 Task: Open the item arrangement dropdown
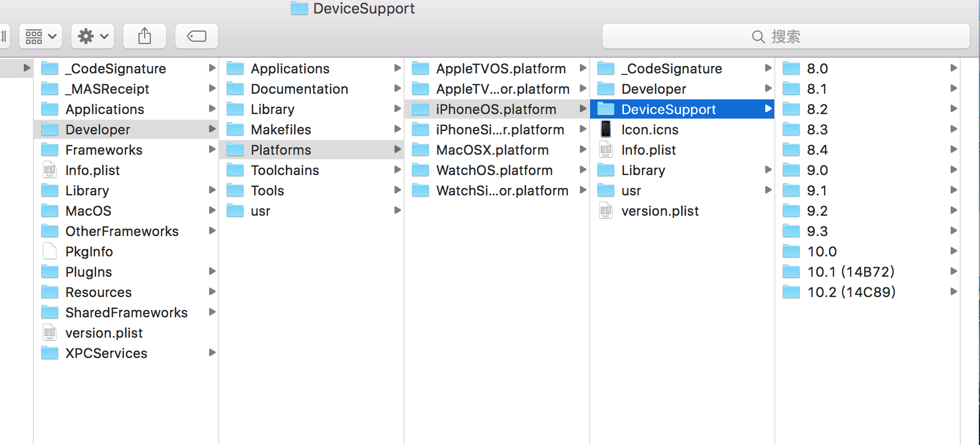41,37
